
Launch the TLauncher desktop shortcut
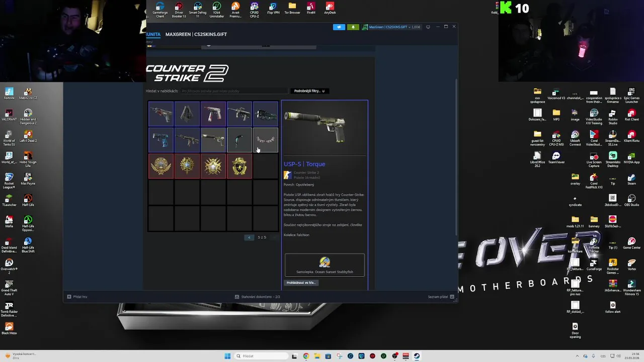[9, 200]
